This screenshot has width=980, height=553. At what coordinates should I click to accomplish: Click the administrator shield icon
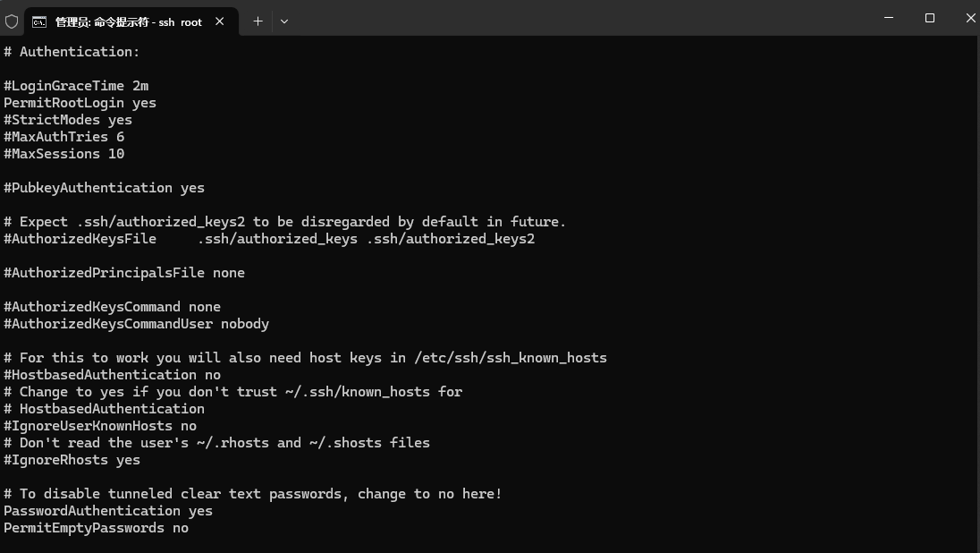12,21
